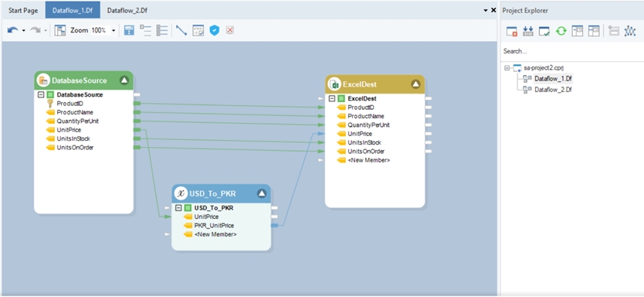The width and height of the screenshot is (644, 297).
Task: Switch to the Start Page tab
Action: pyautogui.click(x=23, y=11)
